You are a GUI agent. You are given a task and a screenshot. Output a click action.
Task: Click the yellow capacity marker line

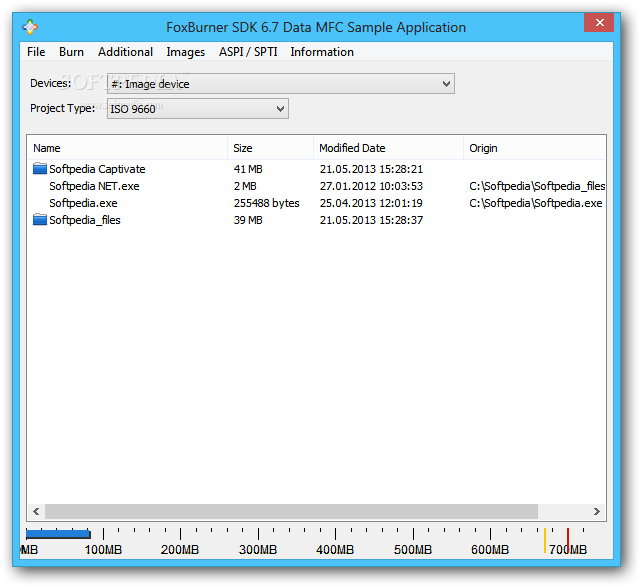coord(545,540)
